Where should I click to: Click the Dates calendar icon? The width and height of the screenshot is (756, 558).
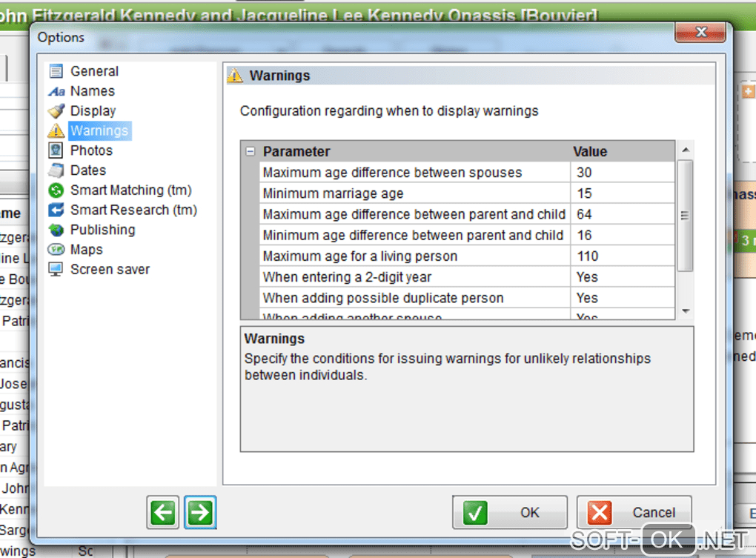56,170
